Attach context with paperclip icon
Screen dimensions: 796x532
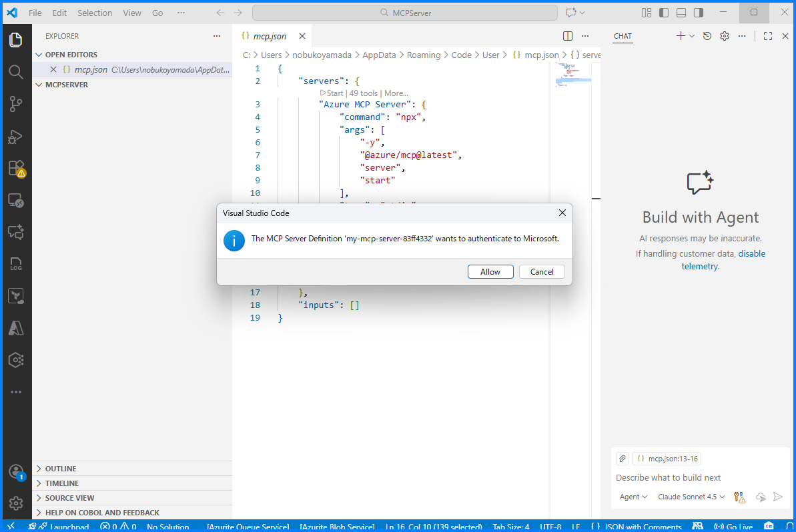point(623,459)
